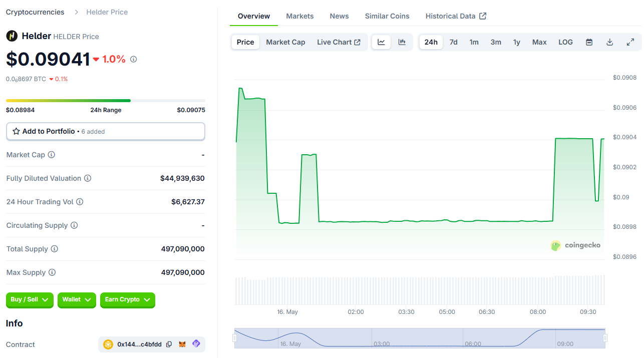Open the Buy / Sell dropdown

click(30, 299)
